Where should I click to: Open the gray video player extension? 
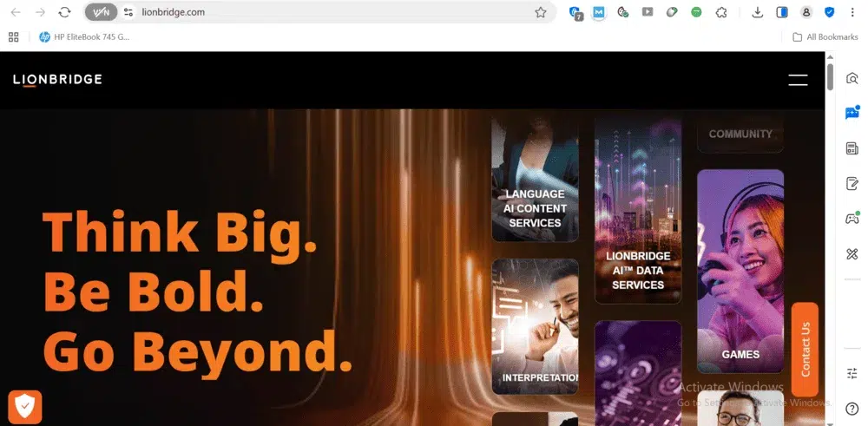click(x=648, y=11)
